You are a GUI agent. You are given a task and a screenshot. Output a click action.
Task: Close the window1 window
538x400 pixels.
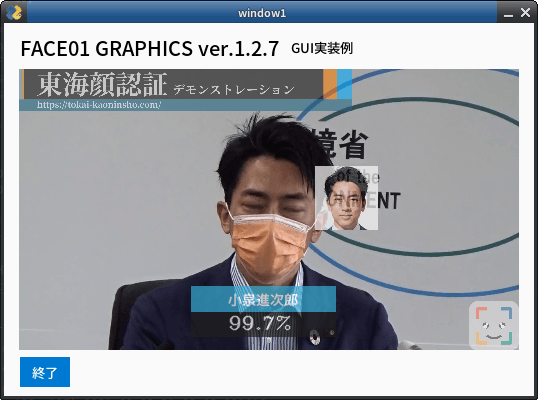[525, 13]
